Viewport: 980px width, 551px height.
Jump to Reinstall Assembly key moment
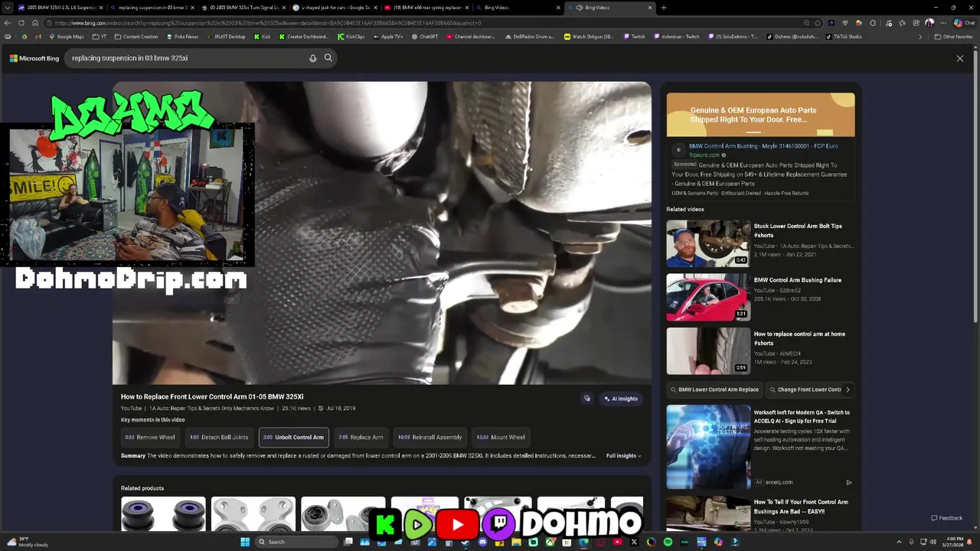click(430, 437)
